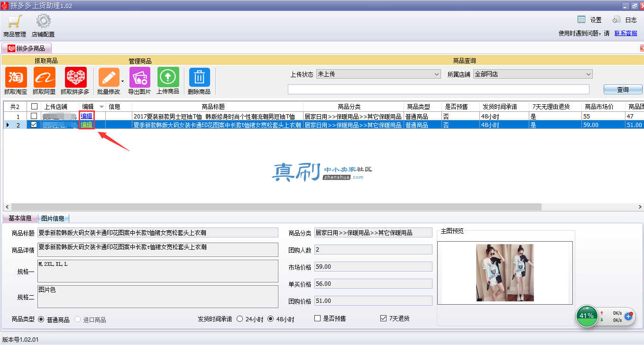
Task: Click the 规格一 field showing M,2XL,XL,L
Action: [x=158, y=271]
